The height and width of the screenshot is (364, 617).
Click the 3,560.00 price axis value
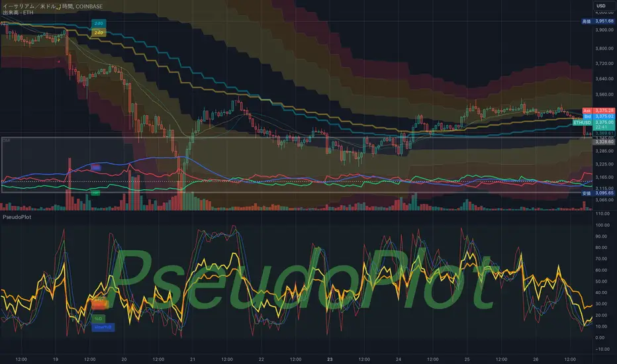pyautogui.click(x=604, y=95)
